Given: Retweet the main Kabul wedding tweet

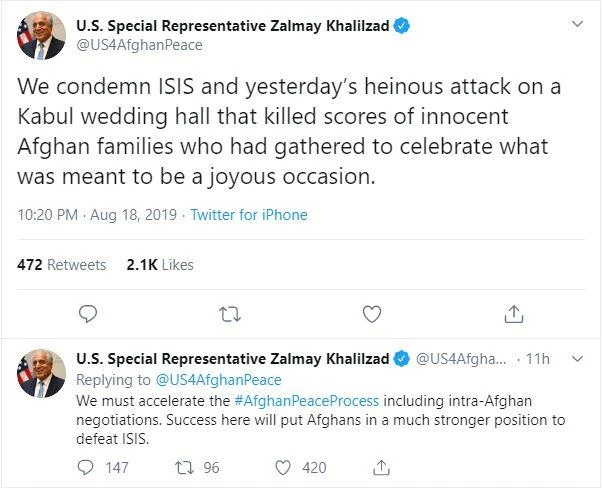Looking at the screenshot, I should point(229,314).
